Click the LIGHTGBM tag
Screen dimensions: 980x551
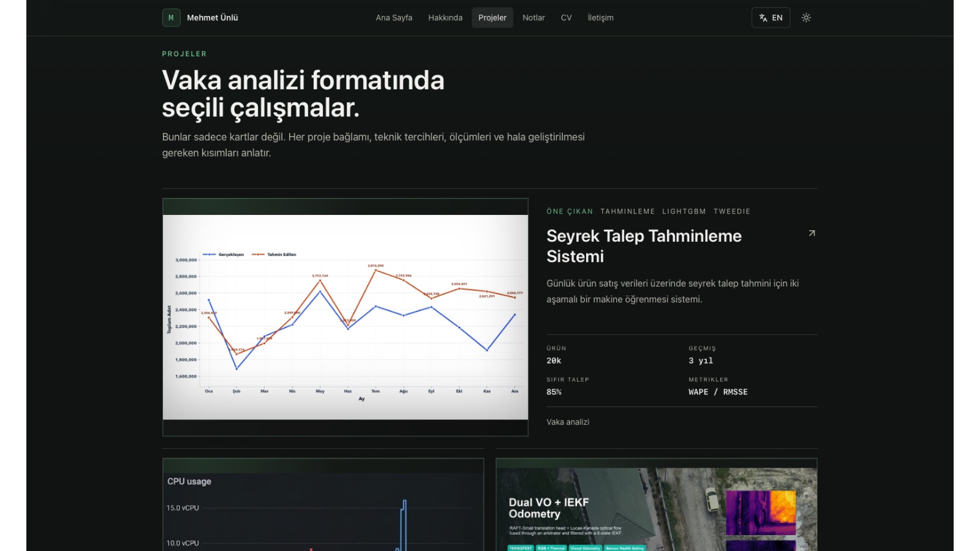[684, 211]
